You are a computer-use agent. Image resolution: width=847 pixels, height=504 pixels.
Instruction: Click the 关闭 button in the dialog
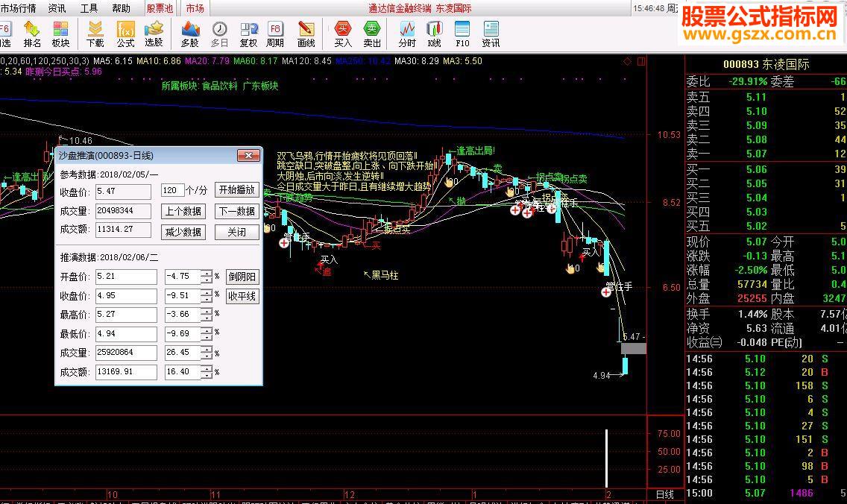tap(236, 233)
